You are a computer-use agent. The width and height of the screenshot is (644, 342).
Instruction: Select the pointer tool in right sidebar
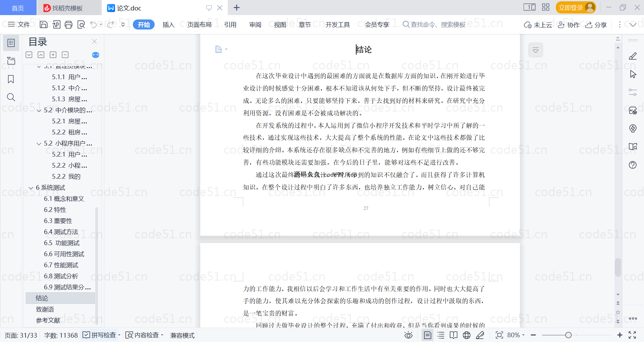(633, 74)
